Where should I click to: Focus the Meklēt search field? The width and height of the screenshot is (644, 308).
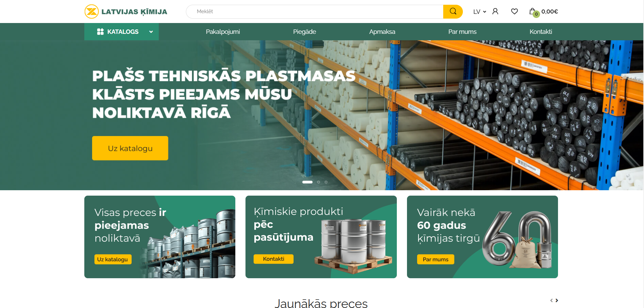(x=315, y=12)
